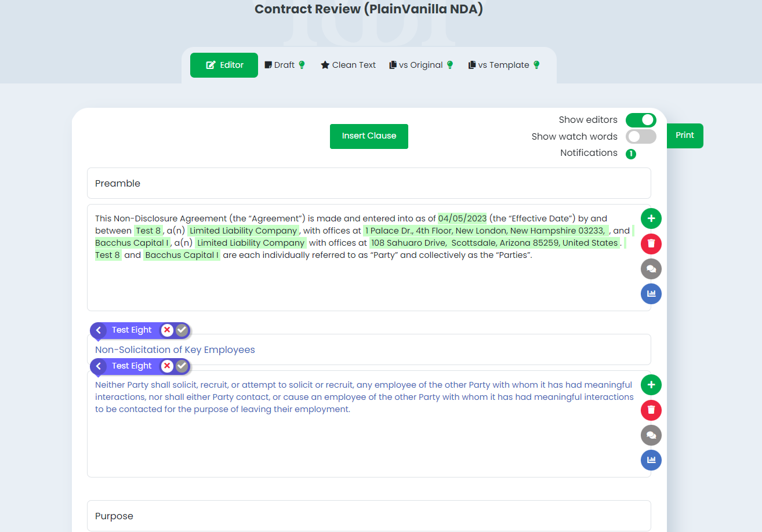762x532 pixels.
Task: Open comments for the Preamble clause
Action: pyautogui.click(x=651, y=269)
